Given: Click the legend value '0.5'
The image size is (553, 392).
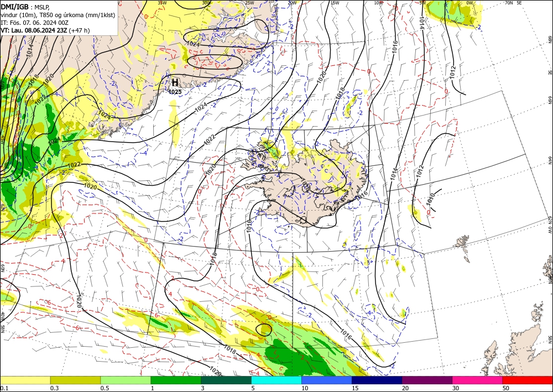Looking at the screenshot, I should pyautogui.click(x=105, y=388).
